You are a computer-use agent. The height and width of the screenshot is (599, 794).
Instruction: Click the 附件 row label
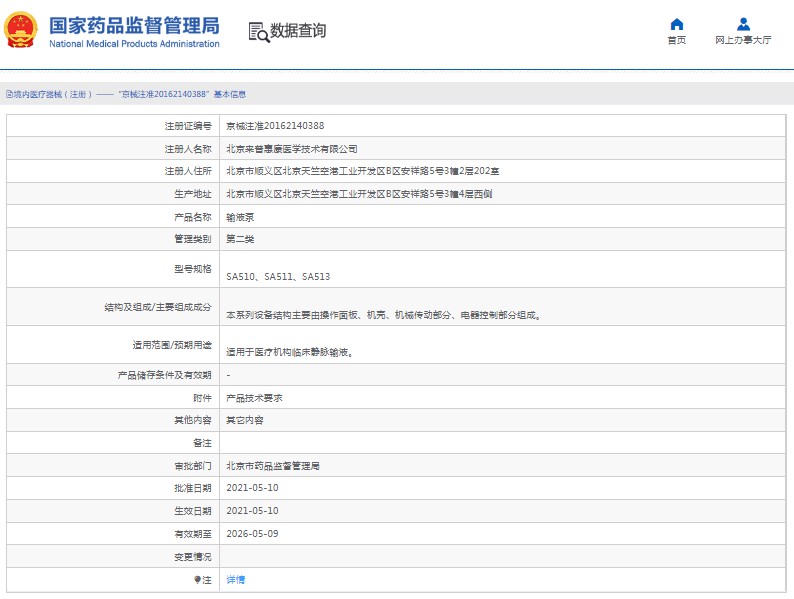tap(203, 398)
